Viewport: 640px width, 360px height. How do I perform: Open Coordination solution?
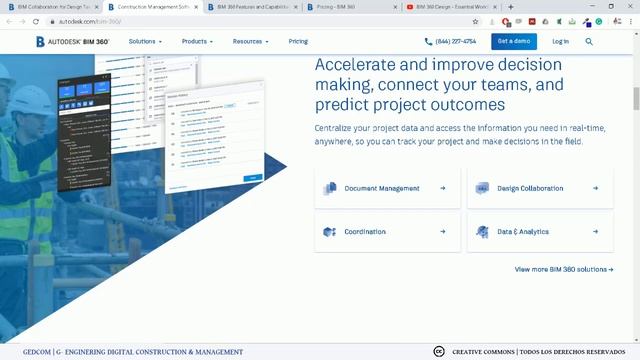[387, 231]
